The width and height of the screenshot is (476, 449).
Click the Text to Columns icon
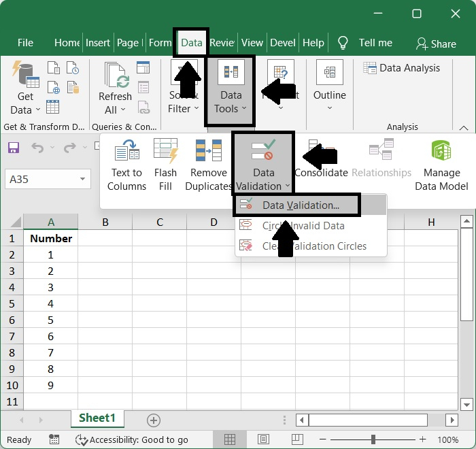pos(126,150)
